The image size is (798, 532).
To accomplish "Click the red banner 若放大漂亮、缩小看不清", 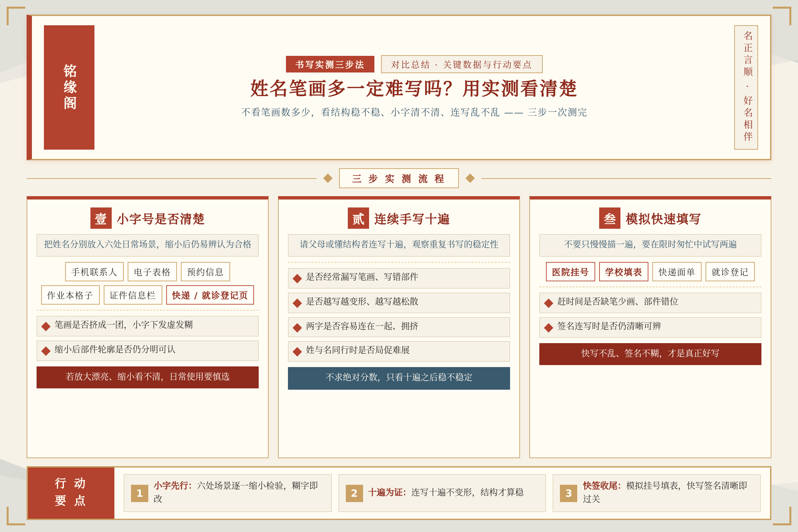I will point(148,377).
